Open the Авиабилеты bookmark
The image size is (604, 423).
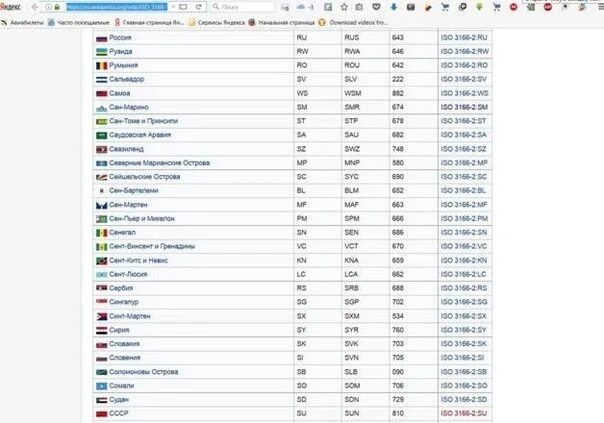(x=23, y=23)
